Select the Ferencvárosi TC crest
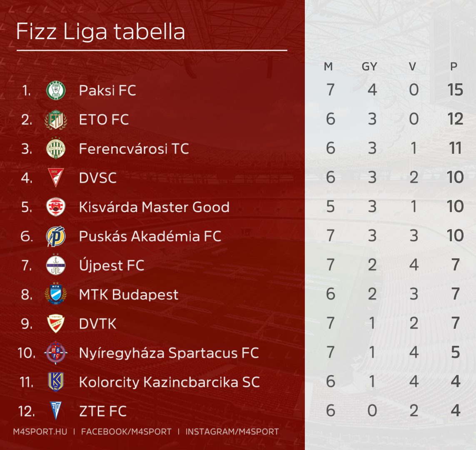This screenshot has height=450, width=476. coord(56,149)
